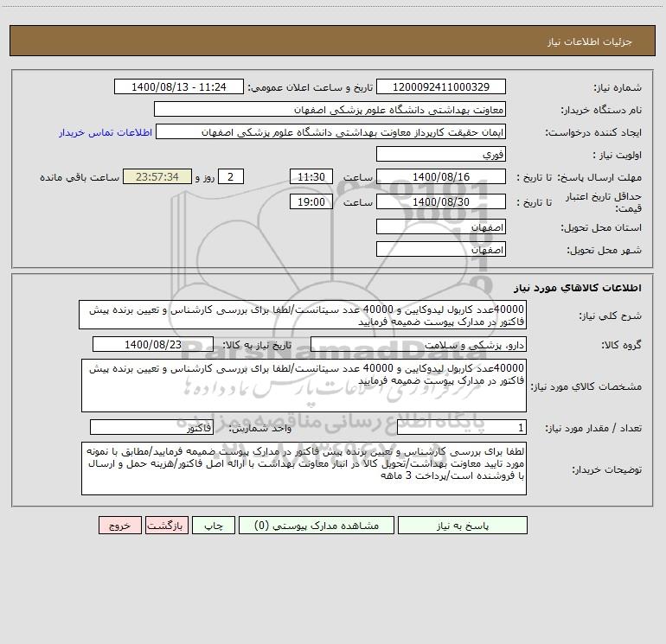666x644 pixels.
Task: Click the label مشخصات کالای مورد نیاز
Action: (x=586, y=386)
